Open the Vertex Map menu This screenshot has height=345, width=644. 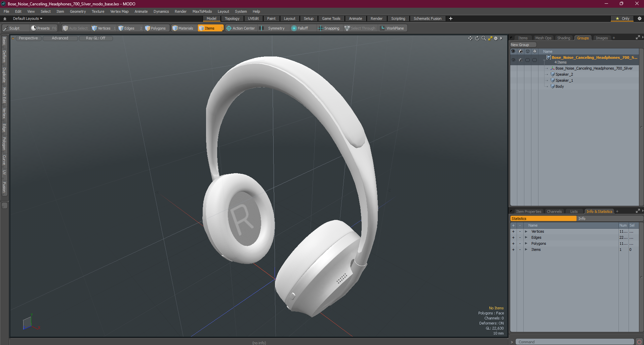[119, 11]
